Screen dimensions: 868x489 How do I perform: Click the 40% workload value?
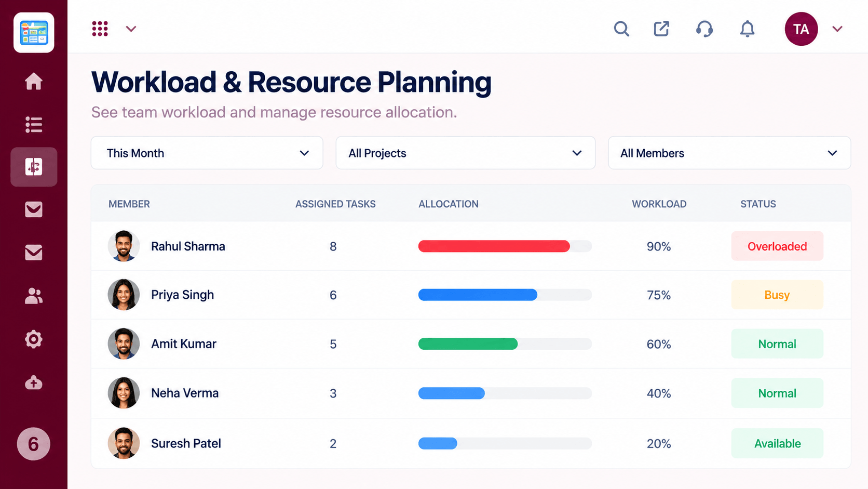(659, 393)
